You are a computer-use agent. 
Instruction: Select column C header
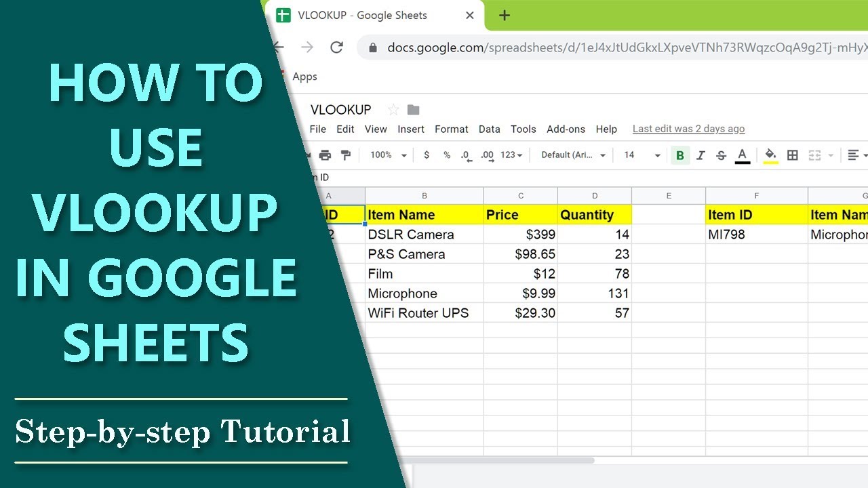pyautogui.click(x=521, y=196)
